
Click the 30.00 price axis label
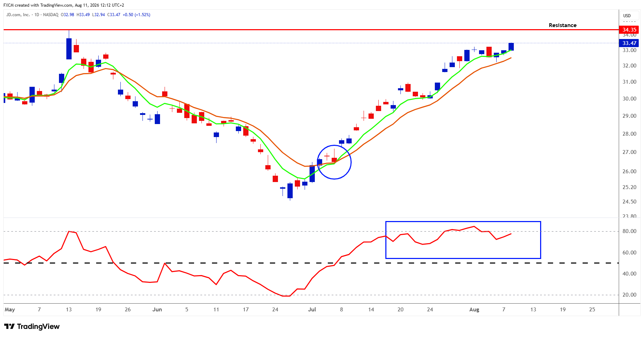[629, 99]
